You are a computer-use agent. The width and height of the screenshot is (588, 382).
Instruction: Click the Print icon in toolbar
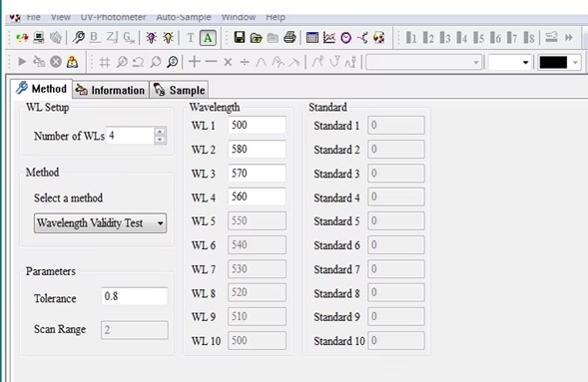tap(290, 38)
